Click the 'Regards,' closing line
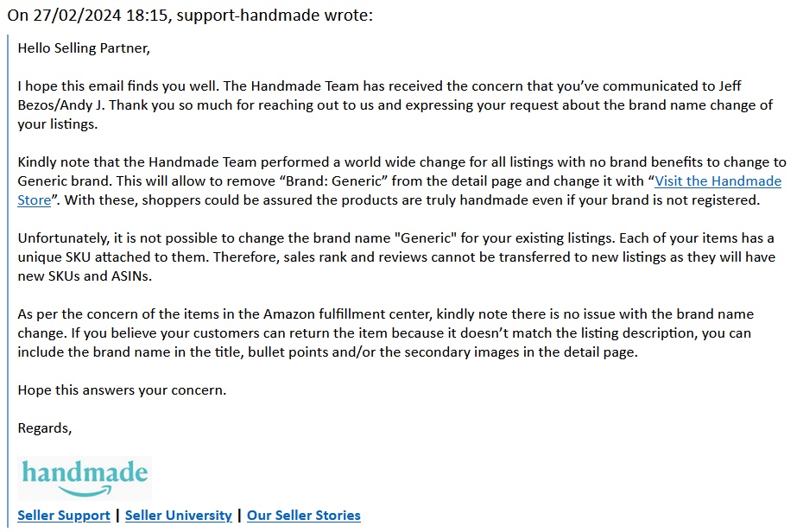Image resolution: width=803 pixels, height=532 pixels. pyautogui.click(x=45, y=428)
